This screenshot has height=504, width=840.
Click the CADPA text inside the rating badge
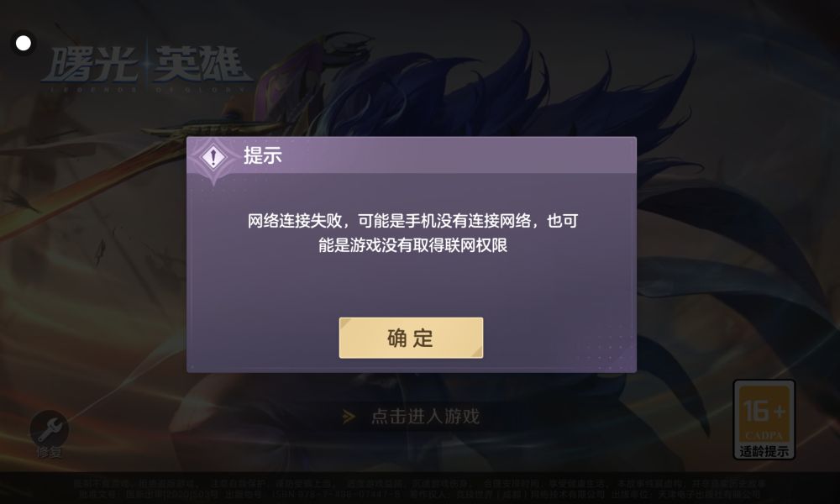point(764,435)
